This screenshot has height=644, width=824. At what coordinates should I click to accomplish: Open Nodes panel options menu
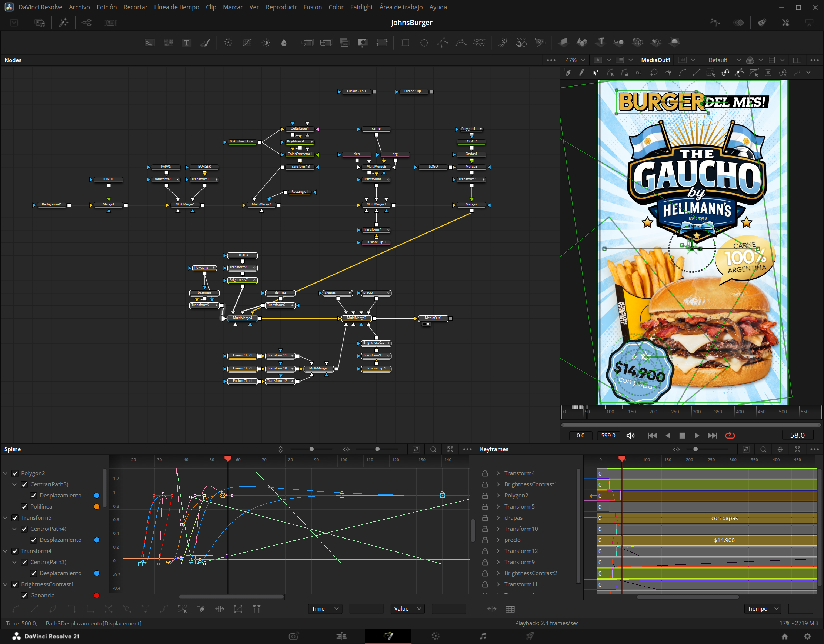(x=551, y=60)
